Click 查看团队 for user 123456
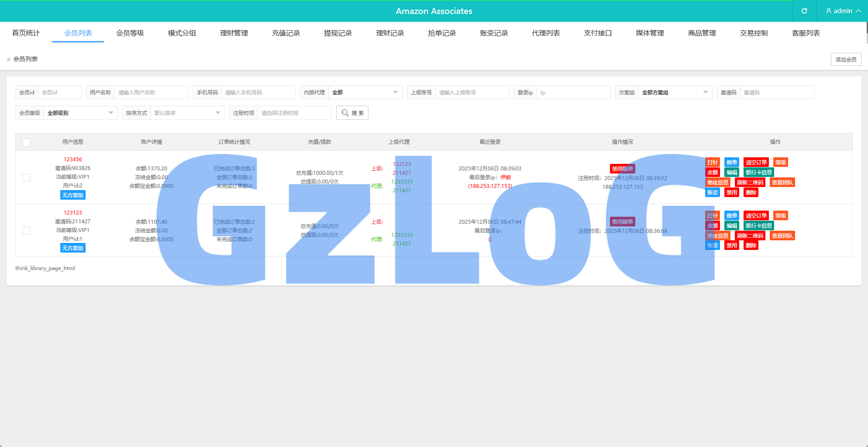Screen dimensions: 868x447 point(782,183)
